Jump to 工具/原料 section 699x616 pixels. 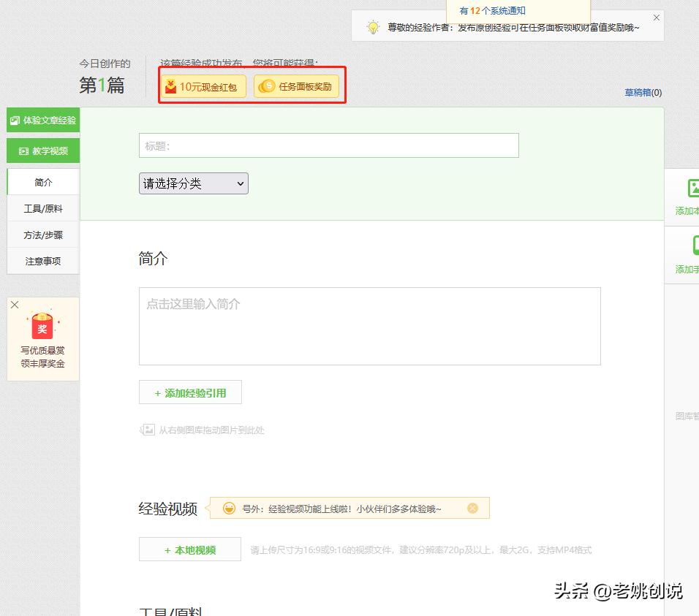[x=43, y=209]
